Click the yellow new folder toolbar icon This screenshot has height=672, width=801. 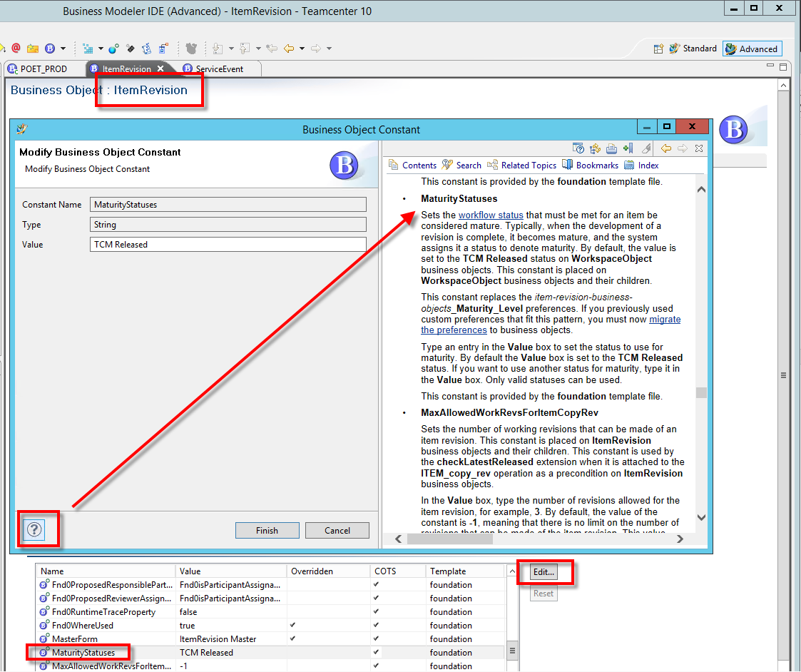(x=33, y=49)
